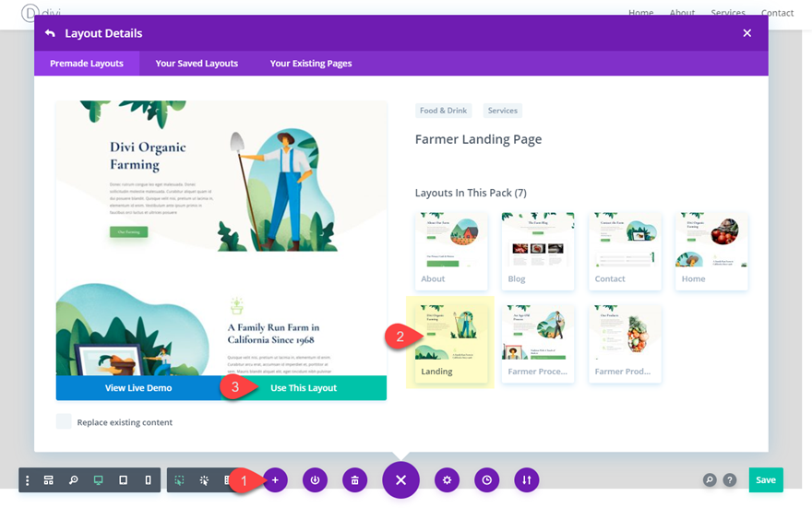Click Use This Layout button
Image resolution: width=812 pixels, height=508 pixels.
(x=304, y=388)
